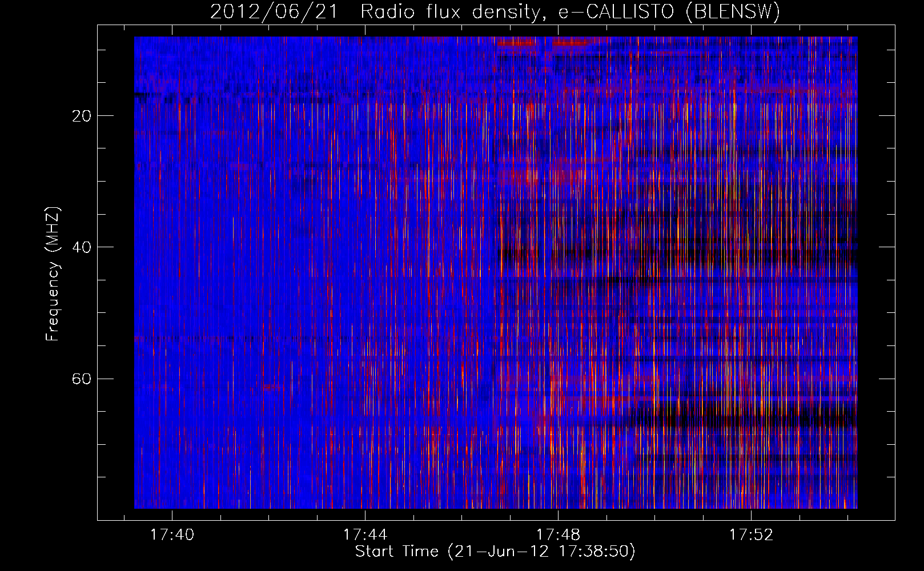Viewport: 924px width, 571px height.
Task: Click the 17:40 time tick label
Action: (172, 534)
